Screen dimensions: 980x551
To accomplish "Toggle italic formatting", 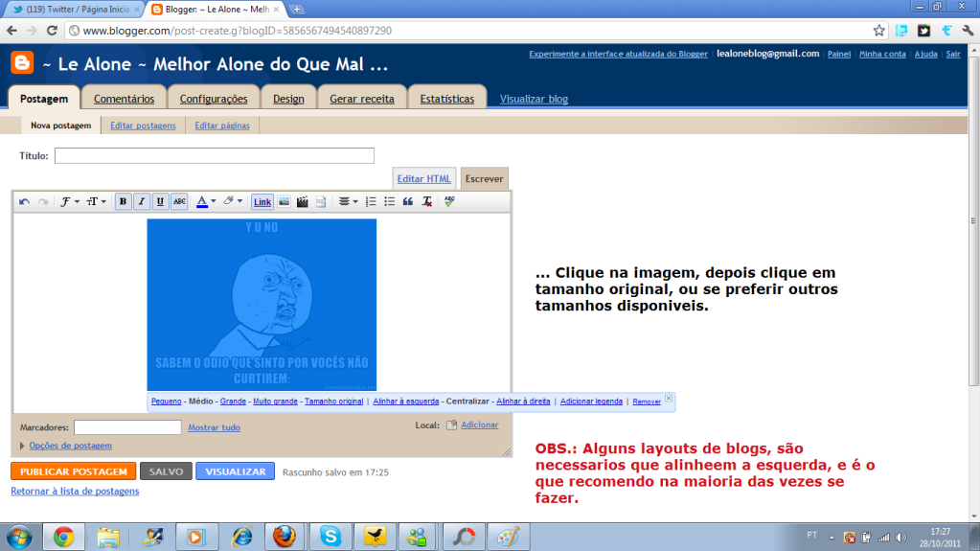I will 142,202.
